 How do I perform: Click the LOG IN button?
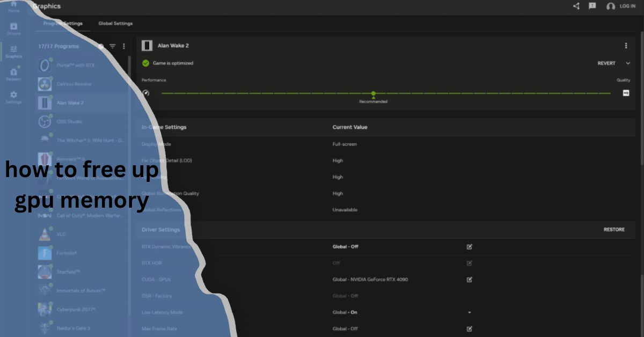(x=627, y=6)
